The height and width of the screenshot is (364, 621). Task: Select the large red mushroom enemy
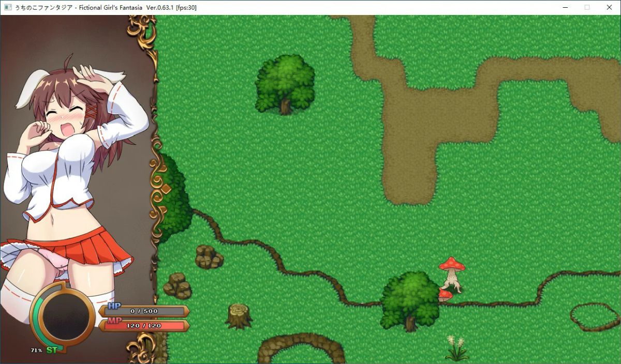pyautogui.click(x=451, y=272)
